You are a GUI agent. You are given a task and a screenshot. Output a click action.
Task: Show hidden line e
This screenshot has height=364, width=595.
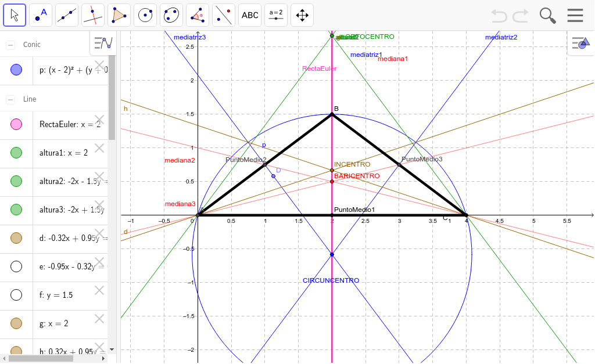16,266
